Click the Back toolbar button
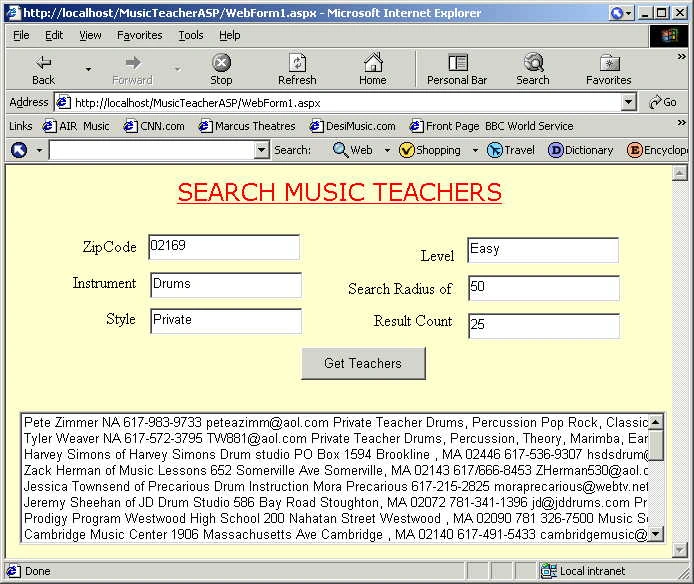 (x=43, y=69)
